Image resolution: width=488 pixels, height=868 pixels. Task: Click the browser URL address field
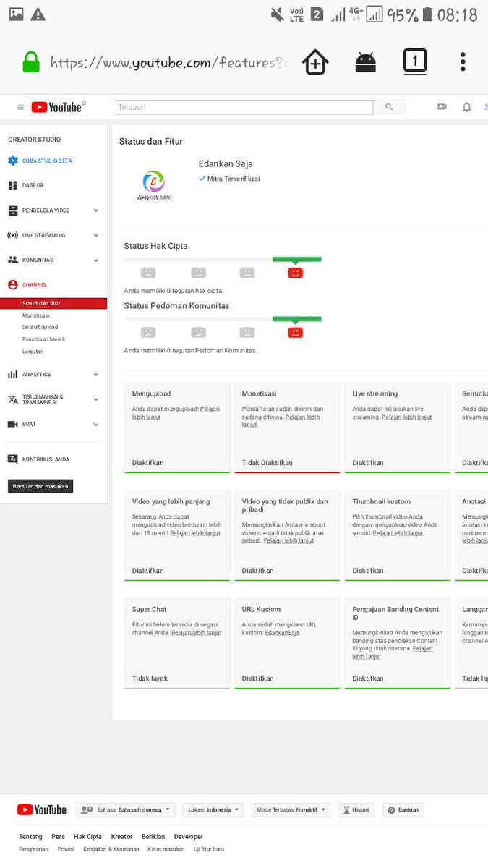pyautogui.click(x=169, y=63)
